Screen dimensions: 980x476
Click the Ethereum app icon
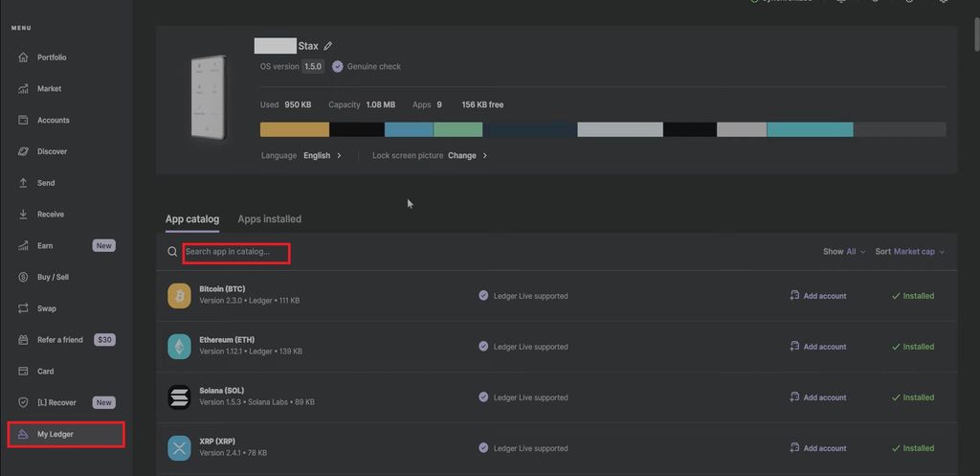pyautogui.click(x=179, y=347)
